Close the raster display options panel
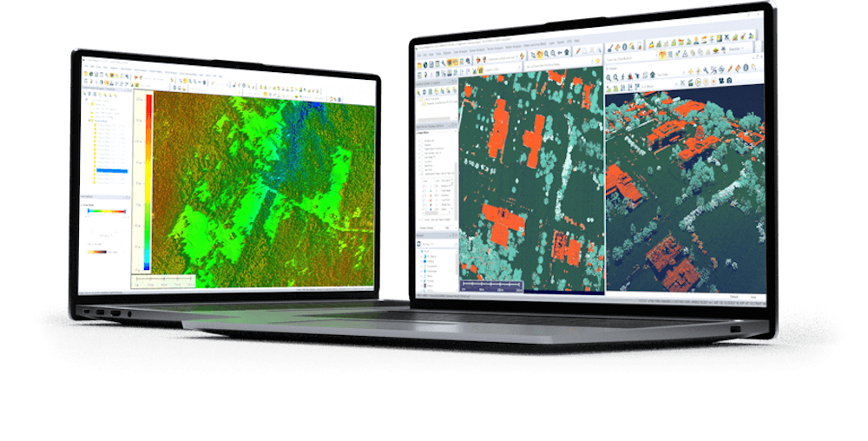 [x=457, y=125]
